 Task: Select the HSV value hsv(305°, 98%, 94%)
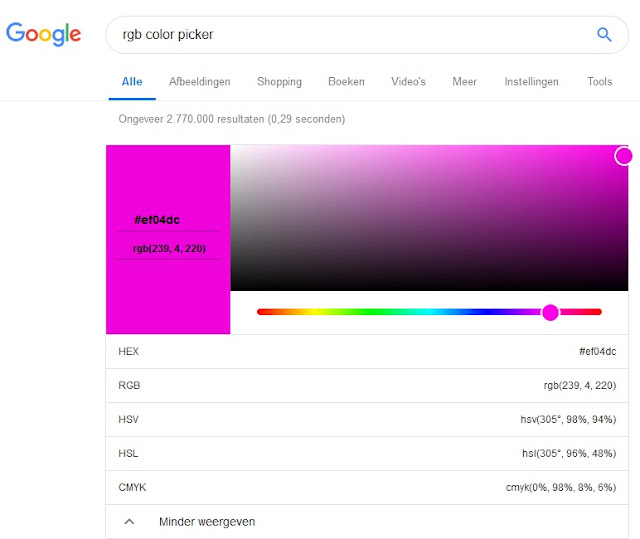click(568, 419)
